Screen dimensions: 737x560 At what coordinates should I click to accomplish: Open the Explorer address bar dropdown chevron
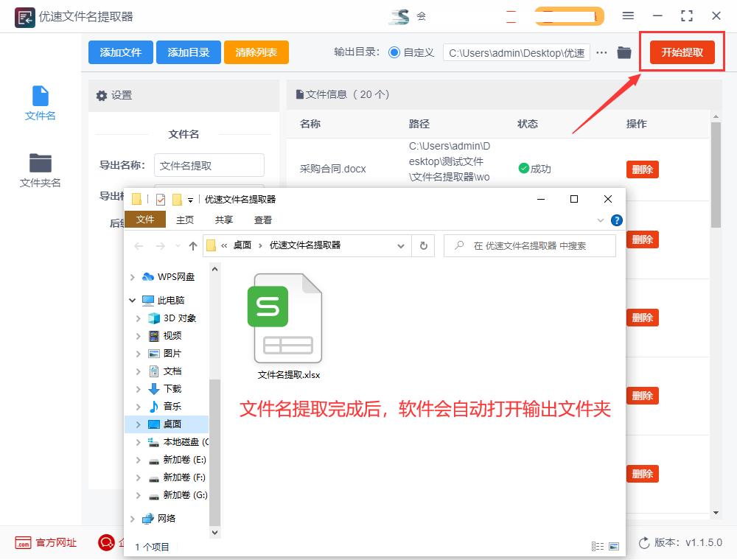[401, 245]
